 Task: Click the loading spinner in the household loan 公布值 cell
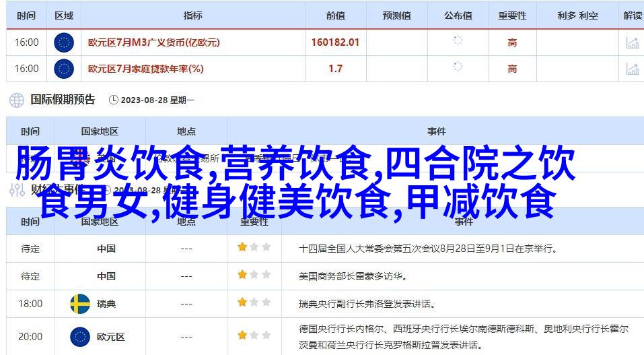click(x=458, y=66)
